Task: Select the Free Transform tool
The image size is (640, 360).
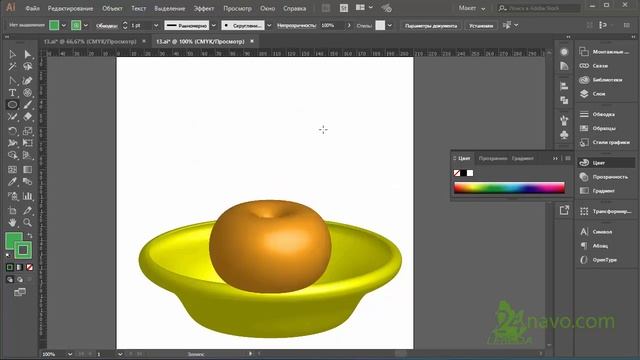Action: pos(27,143)
